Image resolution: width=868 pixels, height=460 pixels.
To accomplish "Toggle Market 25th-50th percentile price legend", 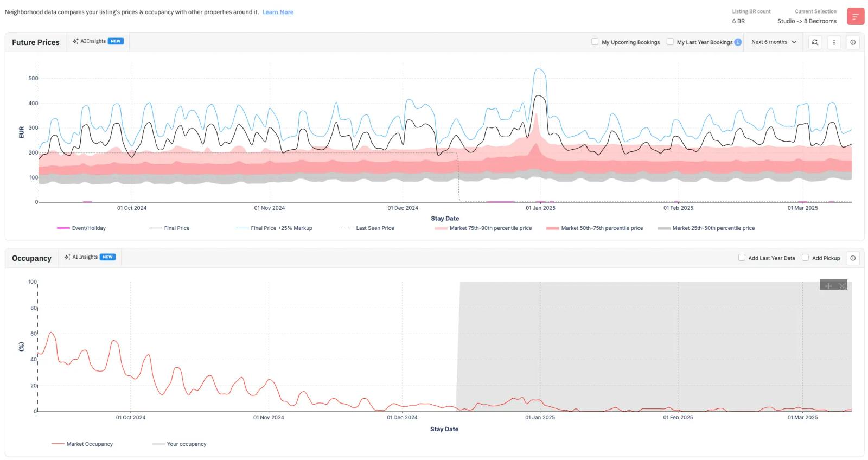I will coord(706,228).
